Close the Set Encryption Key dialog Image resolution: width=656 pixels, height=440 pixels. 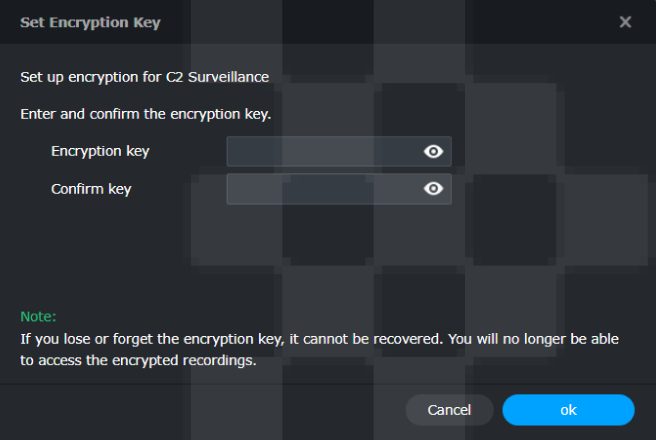[x=625, y=21]
